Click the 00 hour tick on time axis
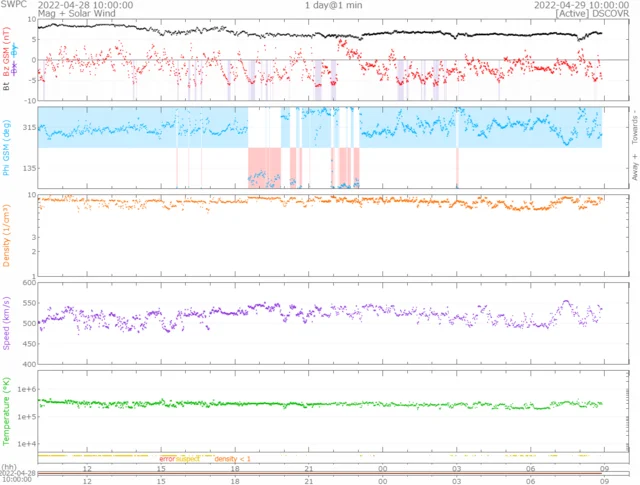 point(383,468)
